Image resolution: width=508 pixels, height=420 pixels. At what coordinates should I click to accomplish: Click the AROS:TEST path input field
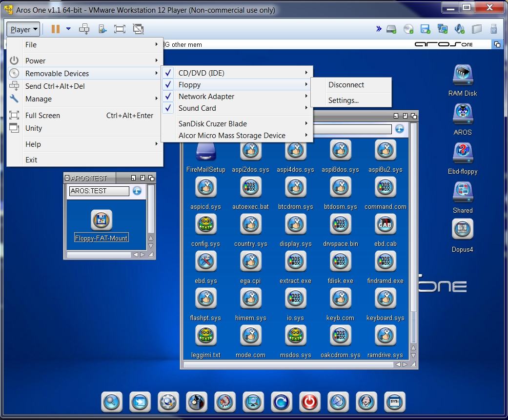[x=99, y=191]
